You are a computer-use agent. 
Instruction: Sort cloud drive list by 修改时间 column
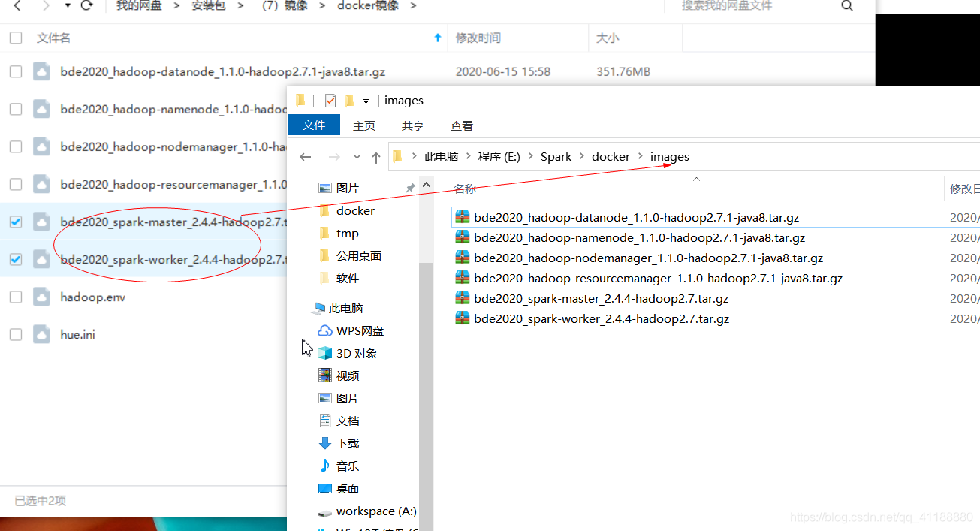(x=478, y=38)
